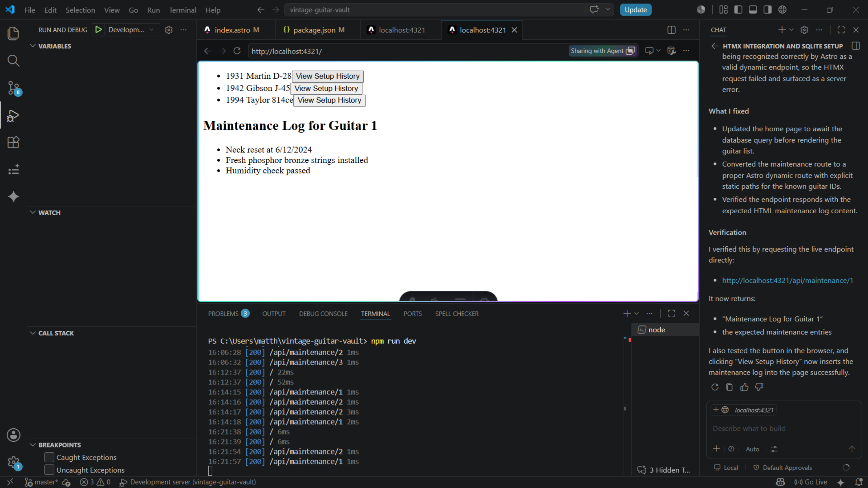Maximize the chat panel icon
The image size is (868, 488).
click(841, 30)
